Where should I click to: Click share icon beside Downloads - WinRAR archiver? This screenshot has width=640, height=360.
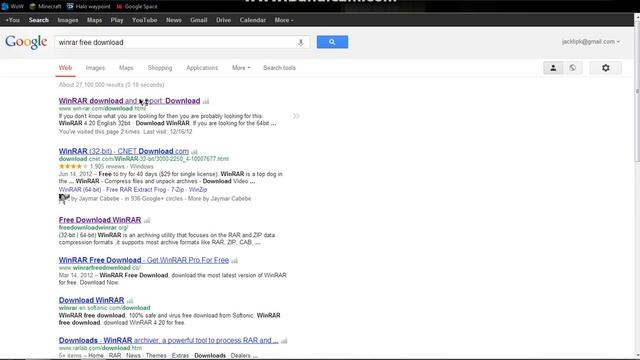pos(284,341)
